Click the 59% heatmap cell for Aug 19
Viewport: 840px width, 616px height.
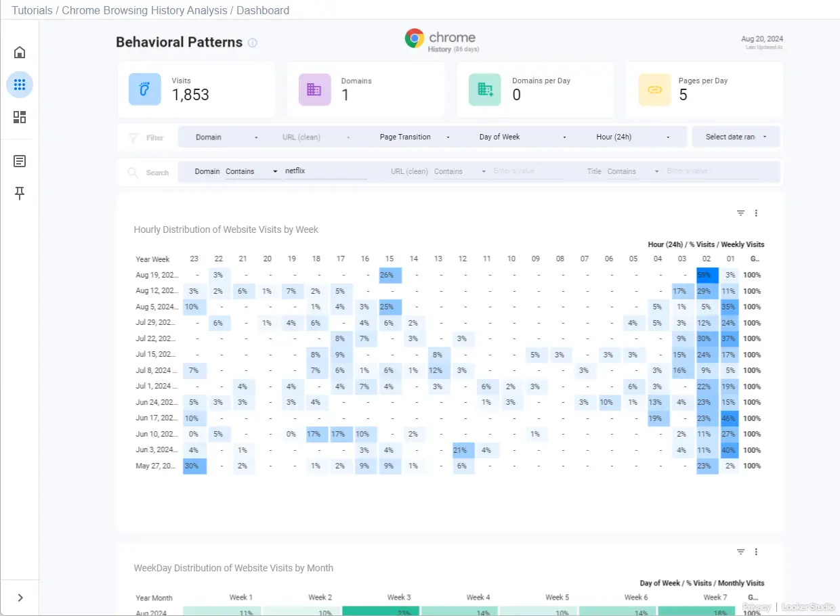pyautogui.click(x=707, y=275)
